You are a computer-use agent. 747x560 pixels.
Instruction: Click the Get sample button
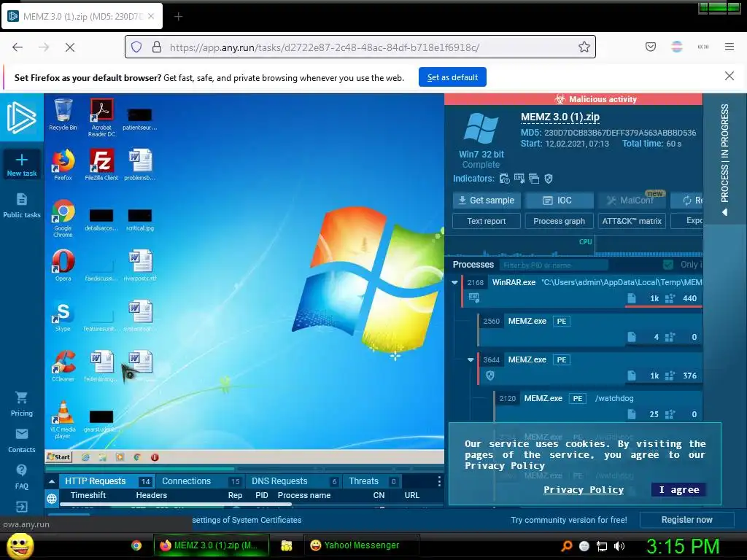click(487, 201)
